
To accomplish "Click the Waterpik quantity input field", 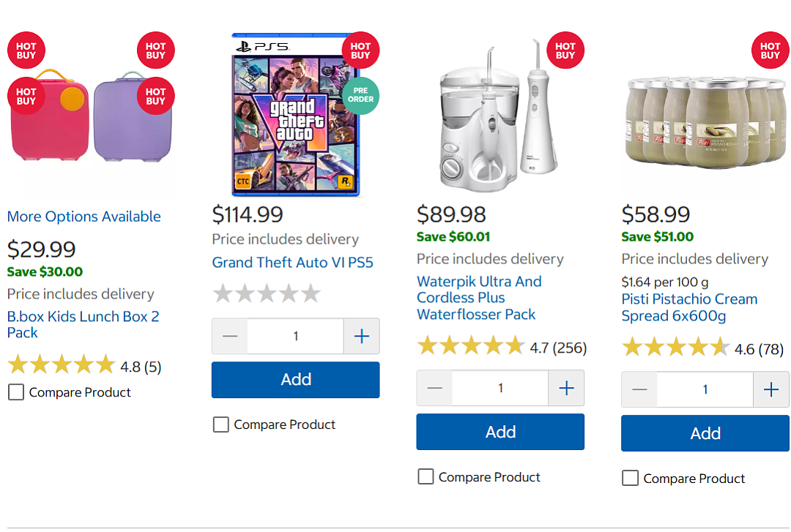I will (500, 388).
